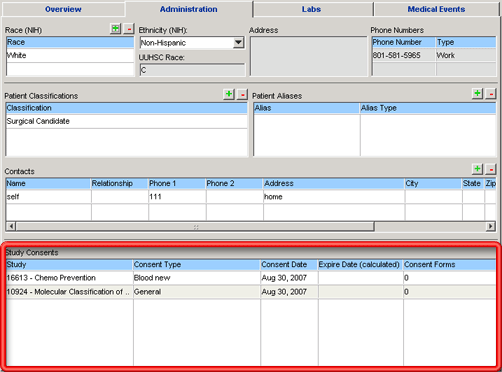Click the Consent Type column header
Viewport: 502px width, 372px height.
coord(197,265)
